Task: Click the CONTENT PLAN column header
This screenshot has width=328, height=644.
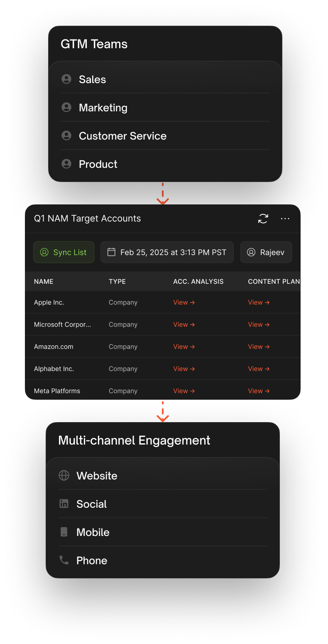Action: tap(274, 281)
